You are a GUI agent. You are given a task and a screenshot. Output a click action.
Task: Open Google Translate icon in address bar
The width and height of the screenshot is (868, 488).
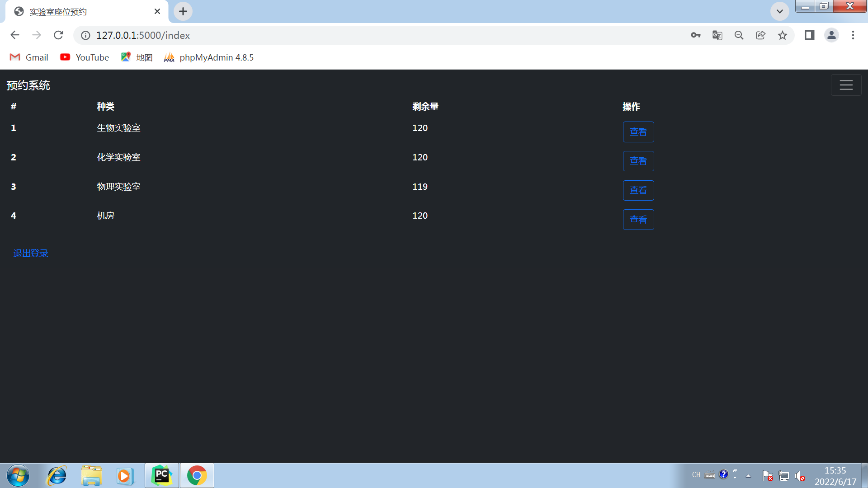717,35
